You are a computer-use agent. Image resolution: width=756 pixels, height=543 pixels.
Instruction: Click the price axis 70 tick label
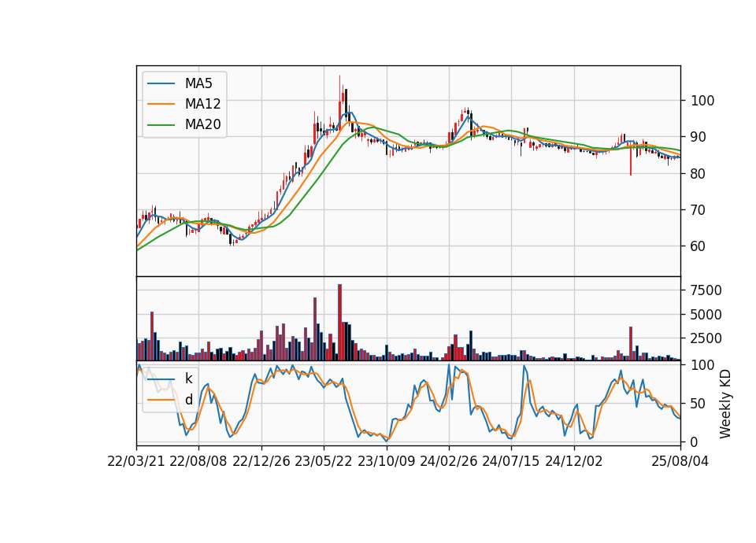coord(699,209)
